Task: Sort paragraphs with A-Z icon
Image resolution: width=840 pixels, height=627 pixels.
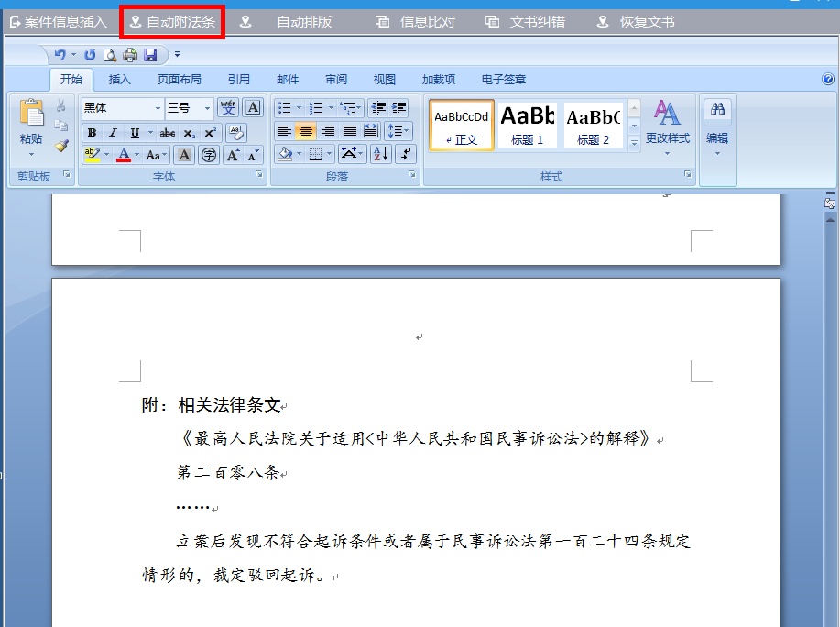Action: click(x=381, y=154)
